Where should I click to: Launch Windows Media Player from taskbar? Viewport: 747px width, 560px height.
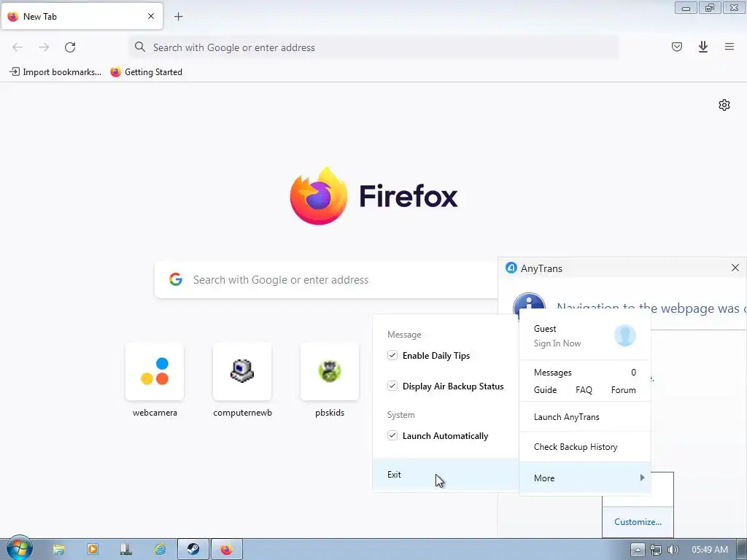point(93,550)
